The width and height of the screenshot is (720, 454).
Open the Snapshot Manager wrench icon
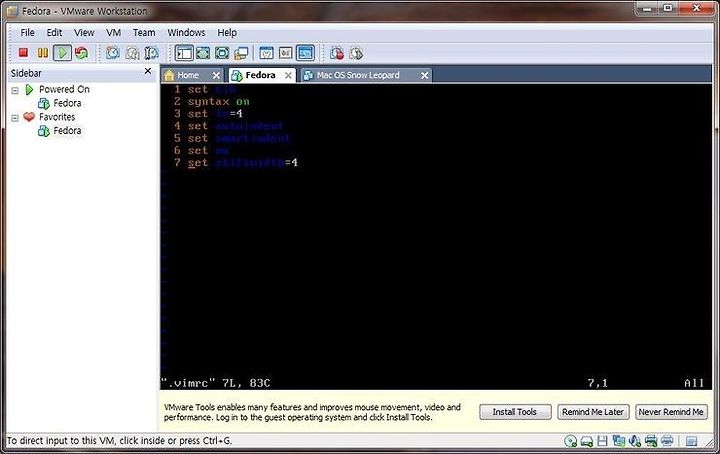pos(152,53)
